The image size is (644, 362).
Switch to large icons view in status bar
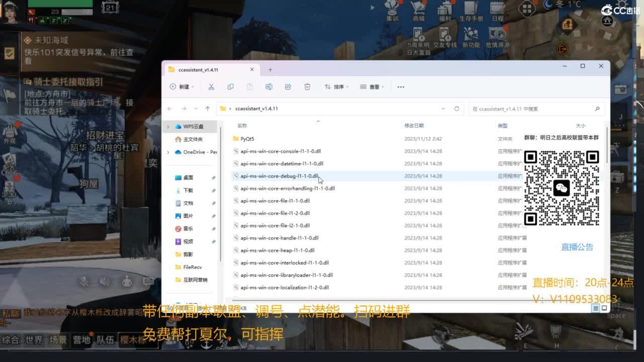pos(604,308)
